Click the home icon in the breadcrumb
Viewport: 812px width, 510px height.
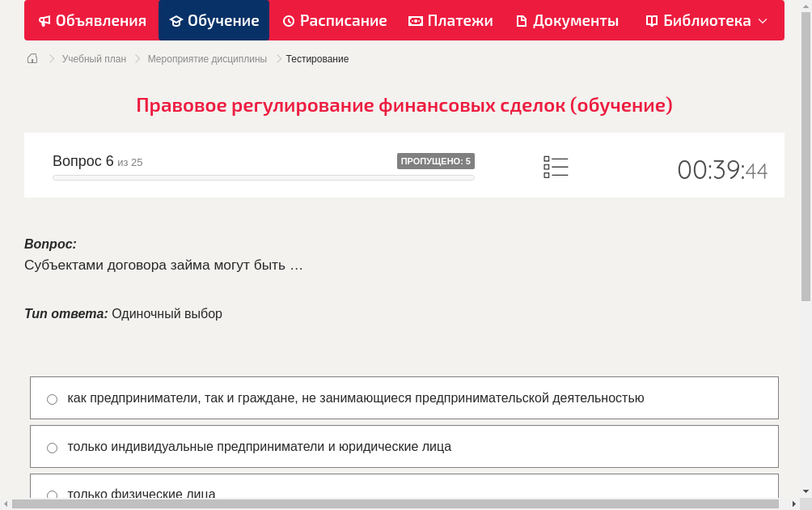click(32, 57)
